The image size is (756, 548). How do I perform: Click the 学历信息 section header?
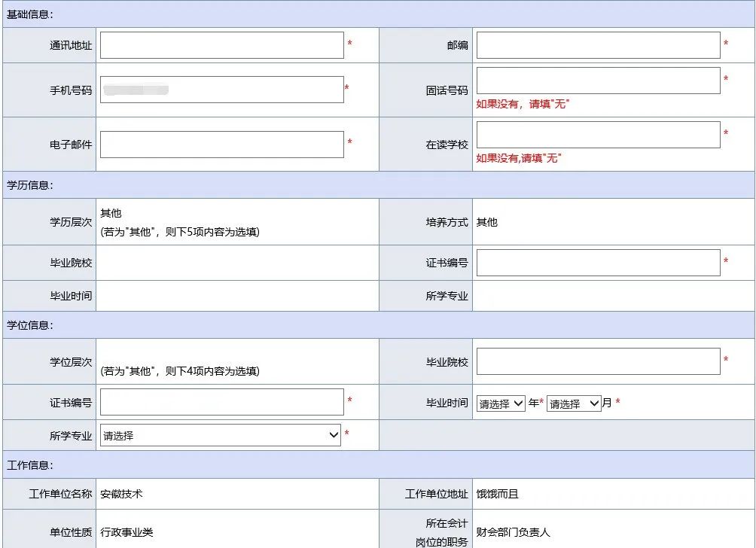coord(30,185)
